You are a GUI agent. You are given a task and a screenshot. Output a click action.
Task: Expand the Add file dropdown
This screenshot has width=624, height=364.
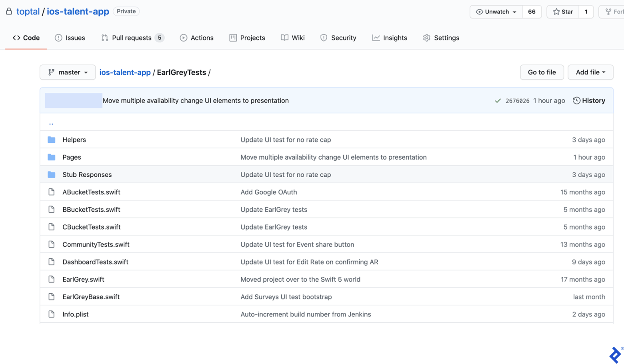coord(590,72)
